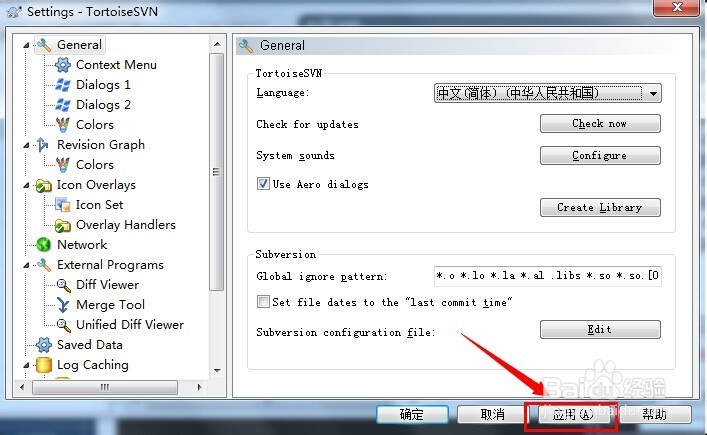Viewport: 707px width, 435px height.
Task: Click the 取消 (Cancel) button
Action: click(493, 414)
